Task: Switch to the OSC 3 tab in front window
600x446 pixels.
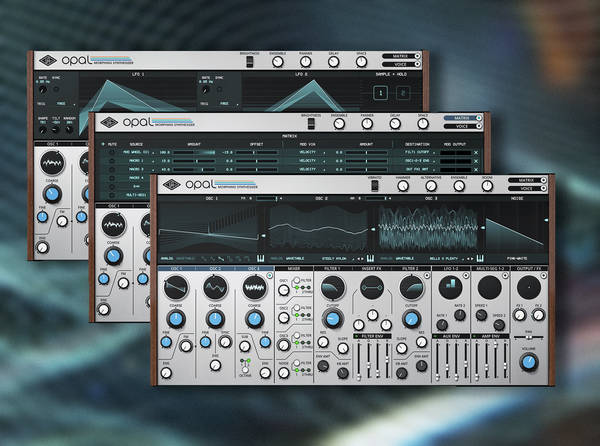Action: pyautogui.click(x=254, y=269)
